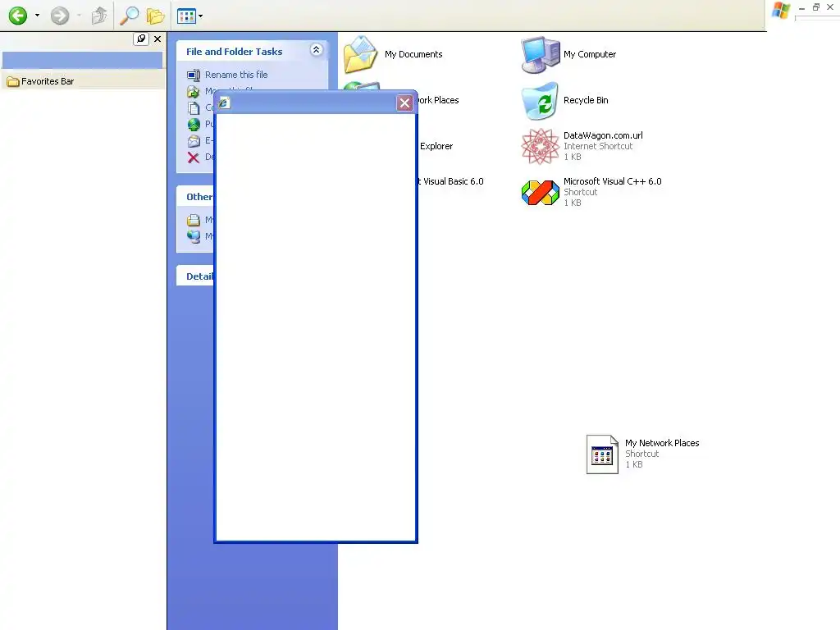Open the Favorites Bar folder
The height and width of the screenshot is (630, 840).
41,81
